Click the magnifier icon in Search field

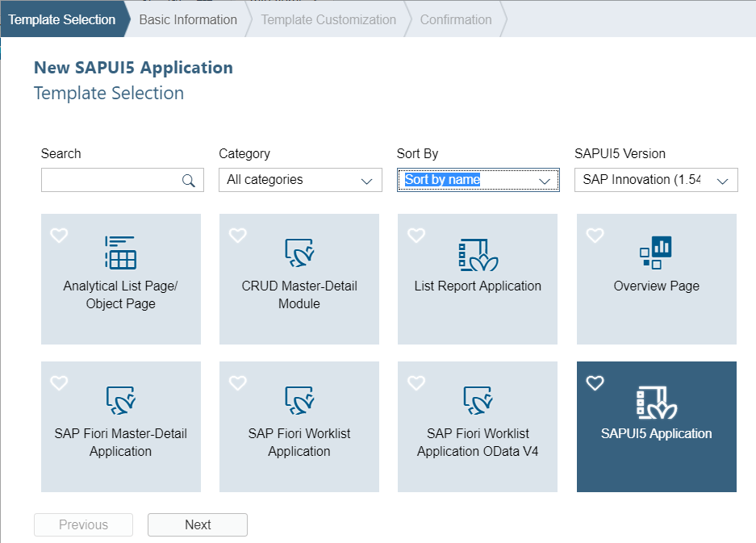click(x=189, y=181)
